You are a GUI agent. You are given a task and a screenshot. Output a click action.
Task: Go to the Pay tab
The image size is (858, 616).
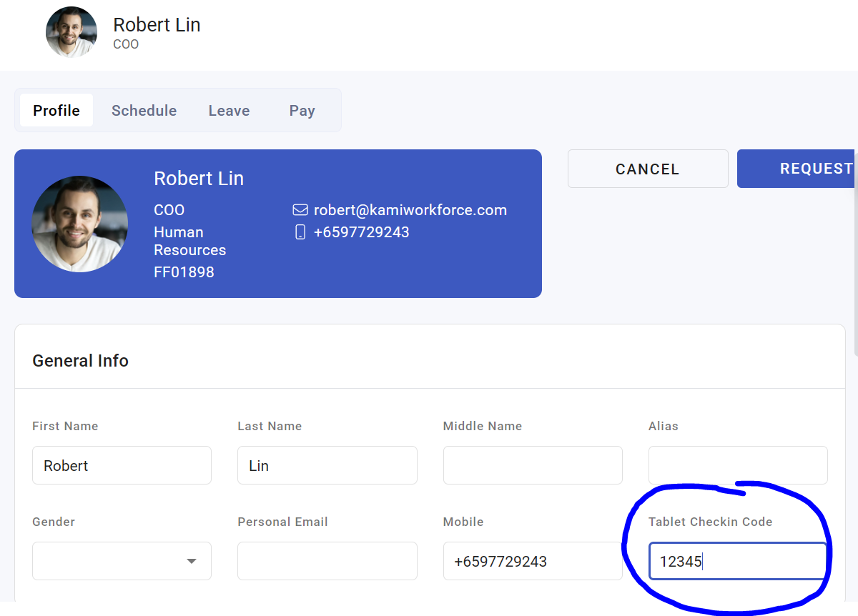point(302,110)
